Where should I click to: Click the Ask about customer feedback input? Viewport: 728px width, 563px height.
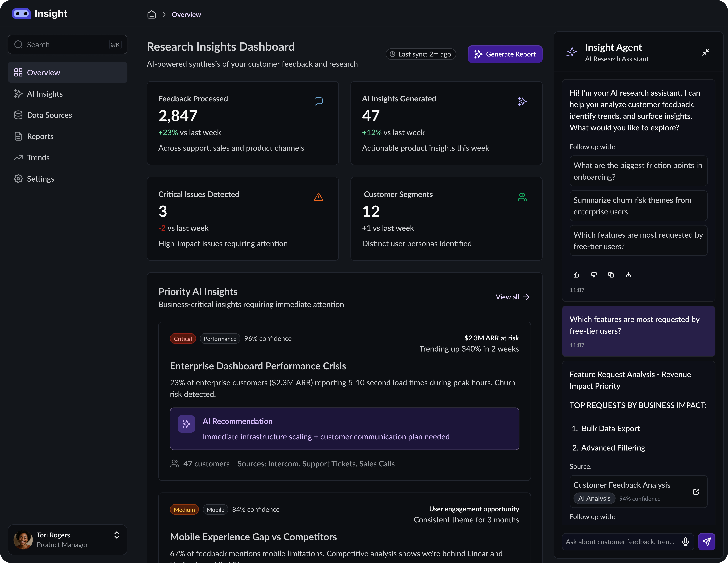pos(621,542)
